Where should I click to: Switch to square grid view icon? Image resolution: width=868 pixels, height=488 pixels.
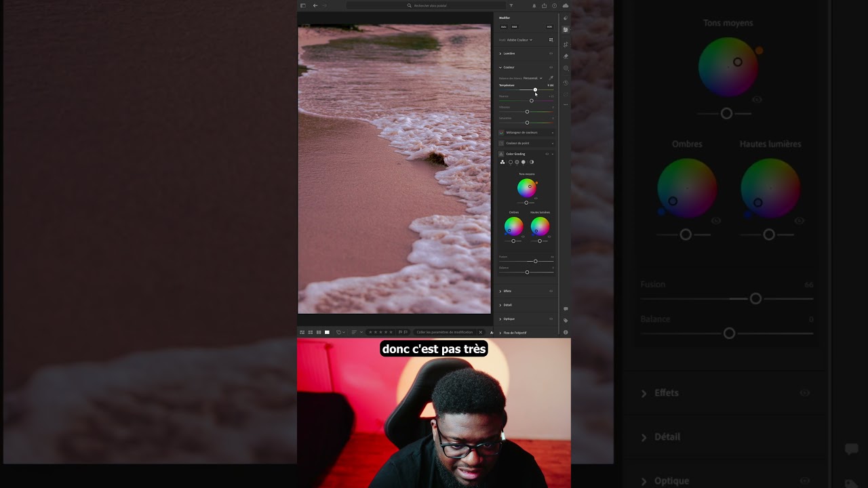(311, 332)
